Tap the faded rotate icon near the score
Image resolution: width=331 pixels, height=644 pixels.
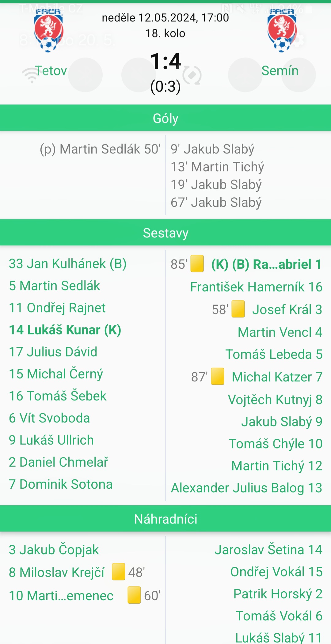tap(192, 75)
